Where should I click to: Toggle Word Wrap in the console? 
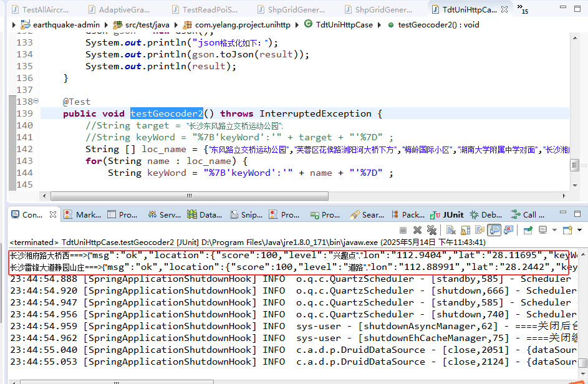pyautogui.click(x=480, y=230)
